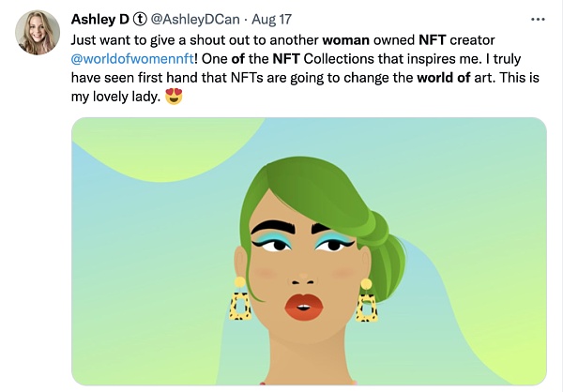
Task: Open the attached NFT artwork image
Action: 310,251
